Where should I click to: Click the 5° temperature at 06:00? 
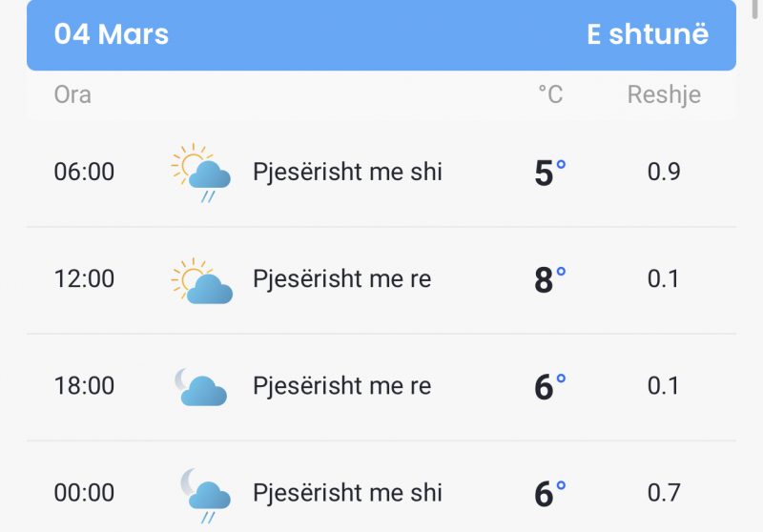click(x=550, y=173)
